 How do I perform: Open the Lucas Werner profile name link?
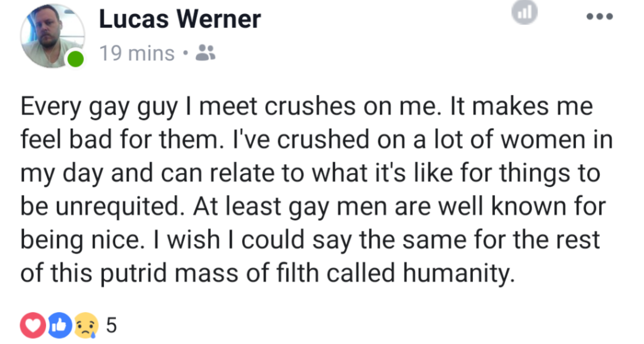(x=180, y=19)
